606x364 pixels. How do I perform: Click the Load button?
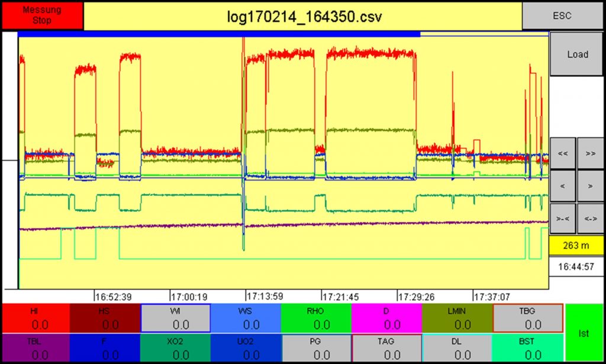tap(577, 54)
